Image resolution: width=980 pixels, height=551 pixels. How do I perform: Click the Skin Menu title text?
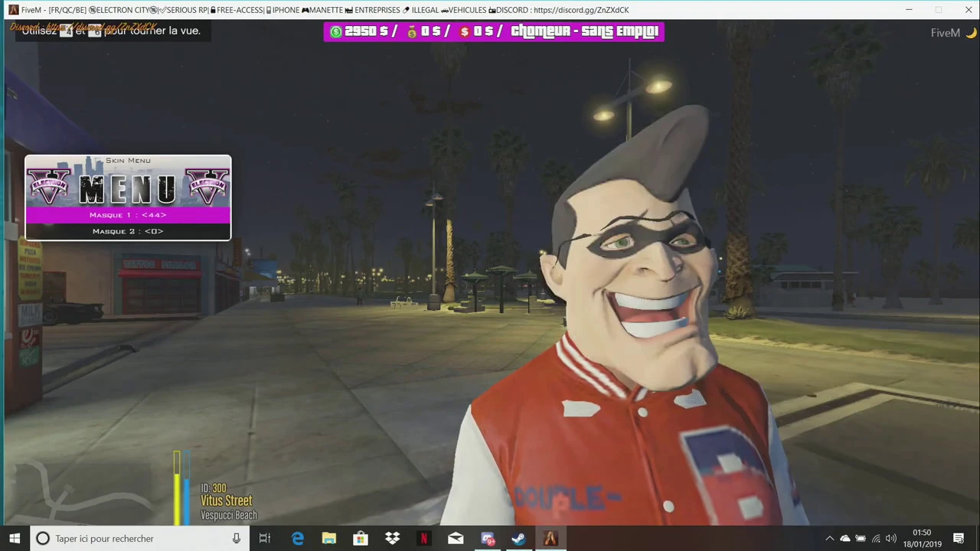(x=128, y=161)
